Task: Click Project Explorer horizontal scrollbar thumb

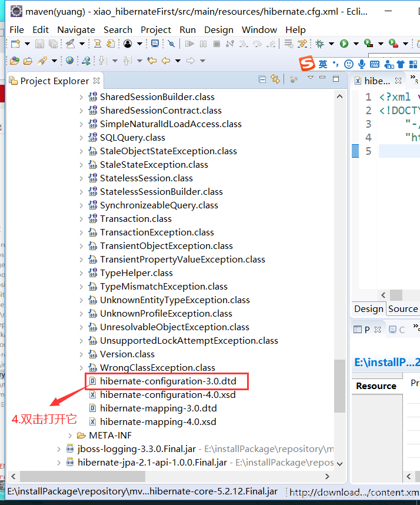Action: tap(82, 476)
